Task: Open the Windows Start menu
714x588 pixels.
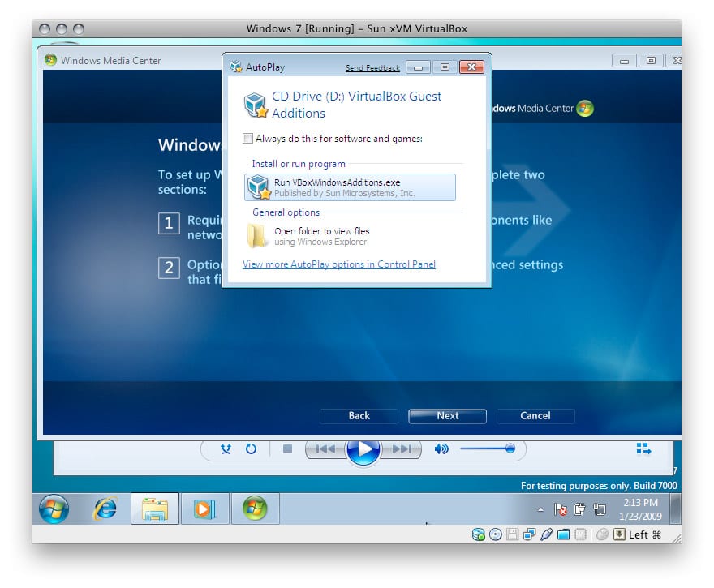Action: click(x=54, y=509)
